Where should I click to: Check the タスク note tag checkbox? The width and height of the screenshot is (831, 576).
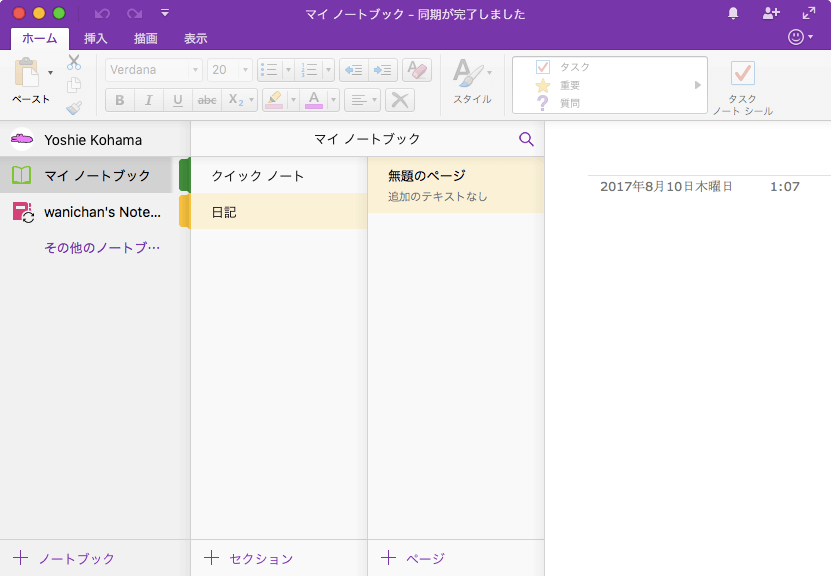[543, 67]
